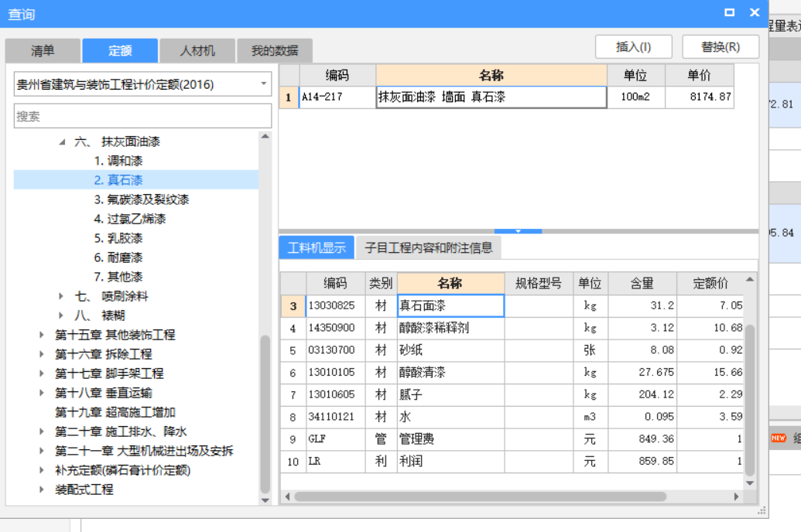Click the tree panel scroll-up arrow
Viewport: 801px width, 532px height.
click(265, 136)
